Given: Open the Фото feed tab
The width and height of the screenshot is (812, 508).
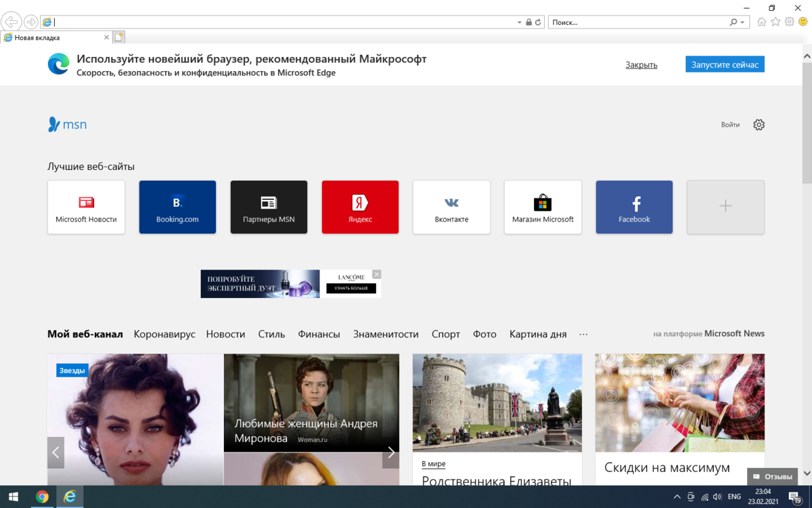Looking at the screenshot, I should click(484, 334).
